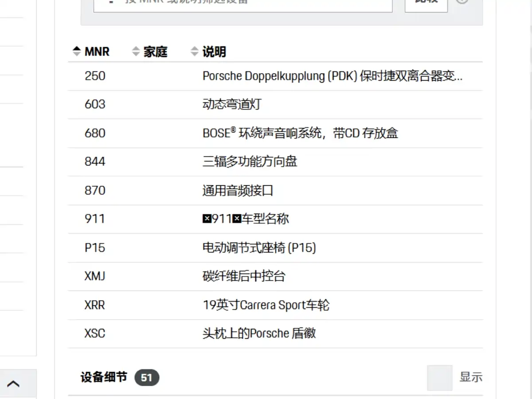Select the 844 三辐多功能方向盘 row
The height and width of the screenshot is (399, 532).
coord(275,162)
